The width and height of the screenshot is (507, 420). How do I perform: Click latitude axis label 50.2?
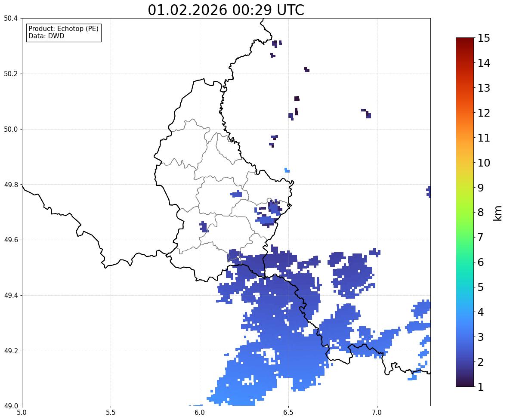tap(10, 74)
